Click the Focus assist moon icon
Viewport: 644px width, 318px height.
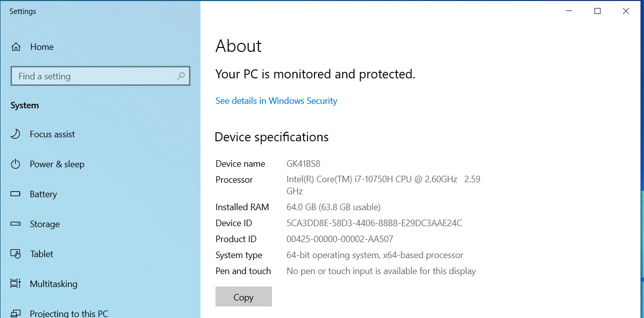pos(15,134)
